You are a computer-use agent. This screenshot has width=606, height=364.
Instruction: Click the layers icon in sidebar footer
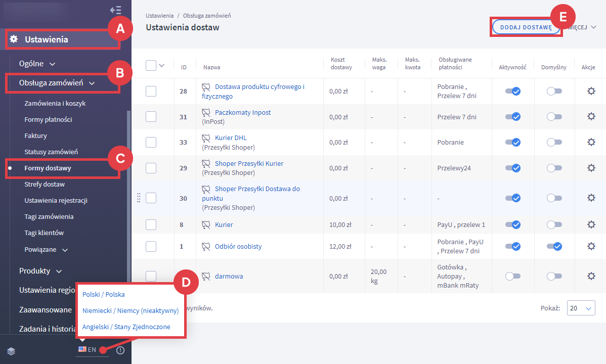point(11,351)
